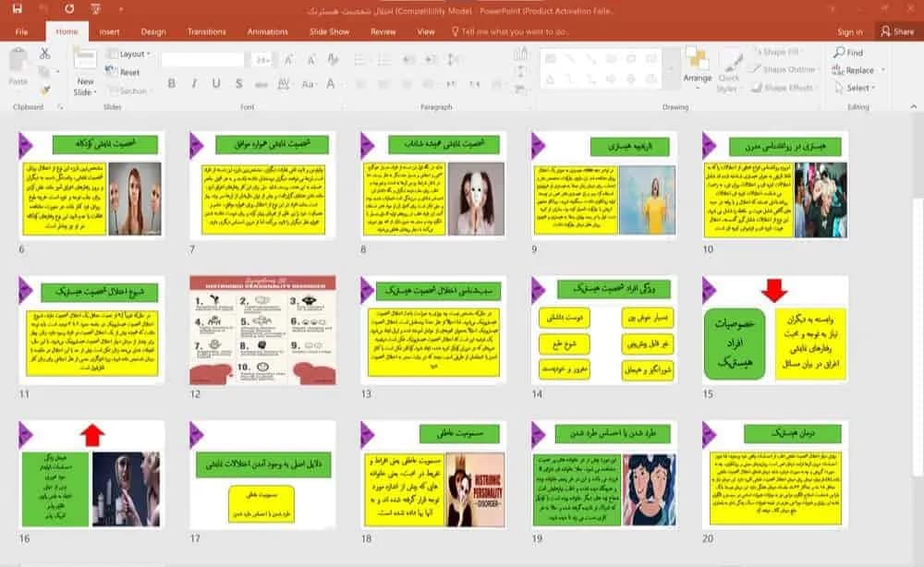Open the Shape Fill color menu

coord(777,52)
